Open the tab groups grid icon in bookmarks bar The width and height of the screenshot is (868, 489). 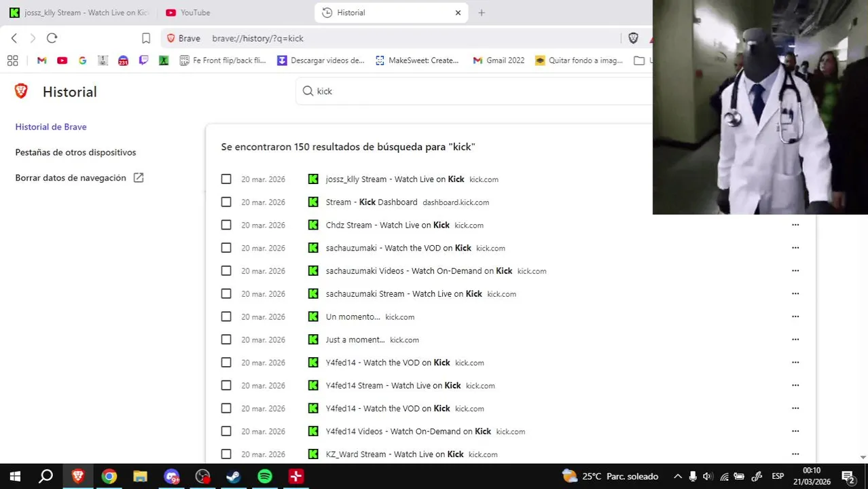[12, 60]
